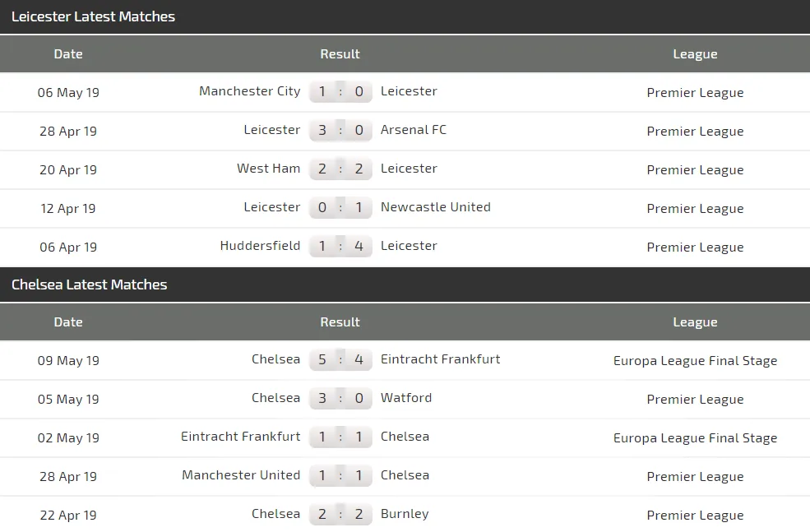Open the Arsenal FC team page
The image size is (810, 532).
pos(413,129)
